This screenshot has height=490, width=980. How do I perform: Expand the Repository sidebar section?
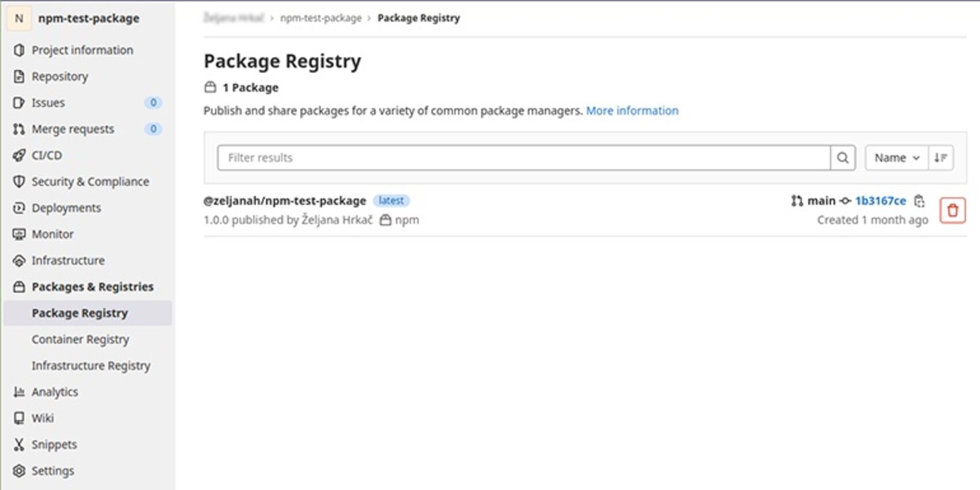(x=59, y=76)
